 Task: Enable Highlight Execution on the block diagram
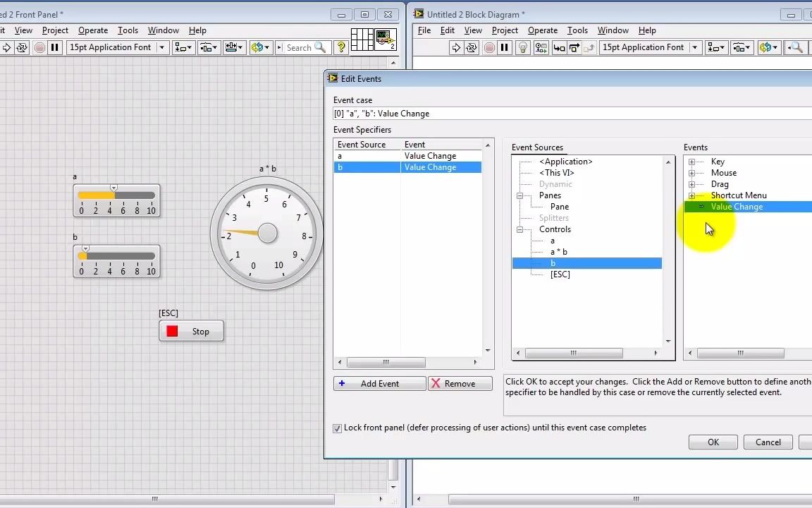[x=522, y=47]
